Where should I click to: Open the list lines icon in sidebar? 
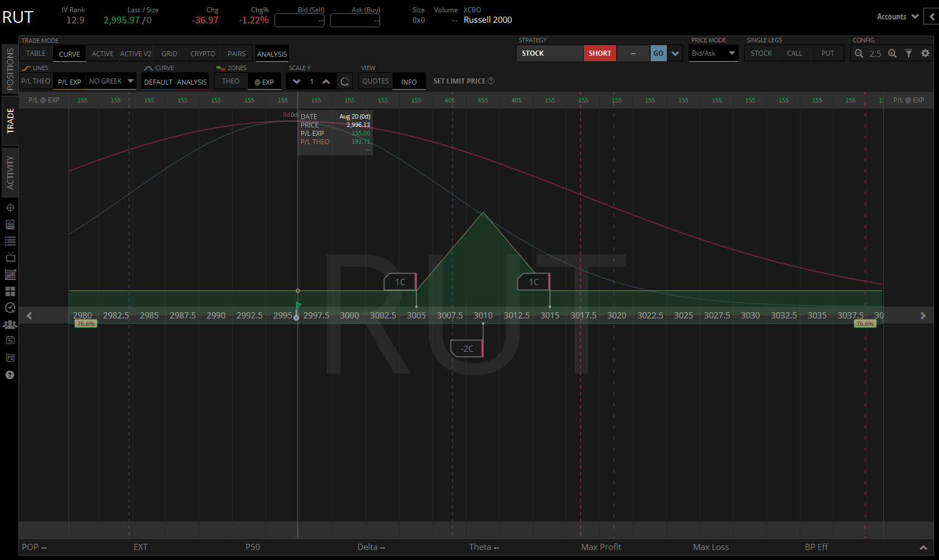10,241
